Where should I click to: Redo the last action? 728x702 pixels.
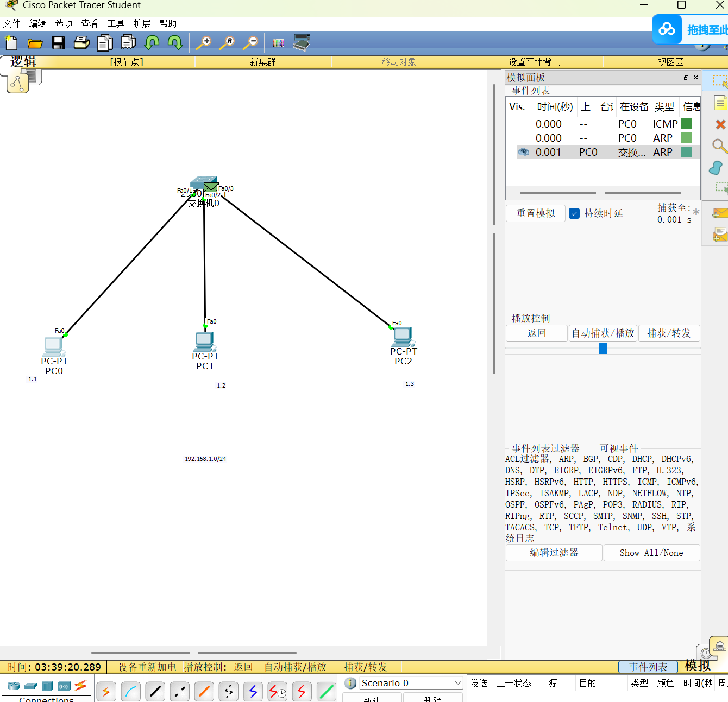[x=175, y=43]
